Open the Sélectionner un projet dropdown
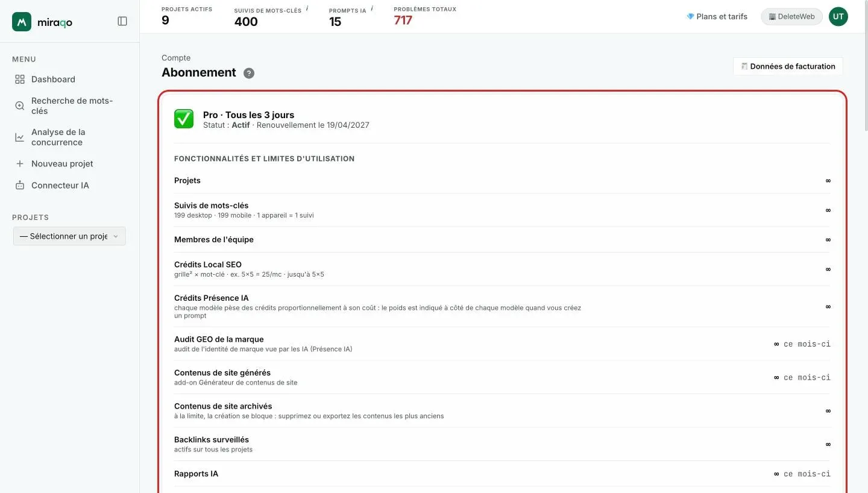 (69, 236)
